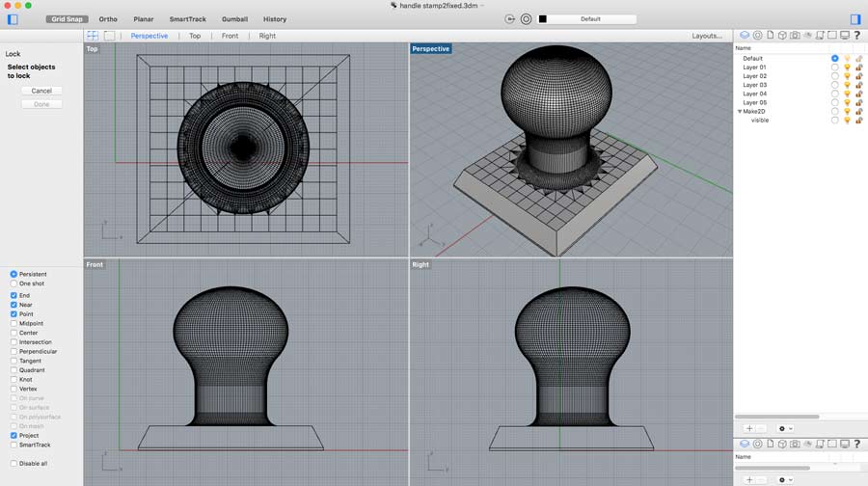Open the Default layer dropdown in toolbar

(591, 19)
